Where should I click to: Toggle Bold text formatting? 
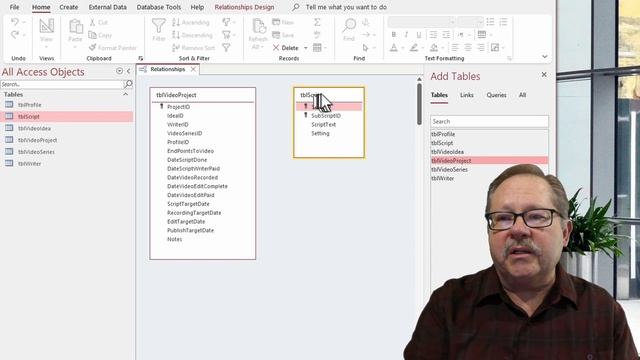pyautogui.click(x=393, y=35)
